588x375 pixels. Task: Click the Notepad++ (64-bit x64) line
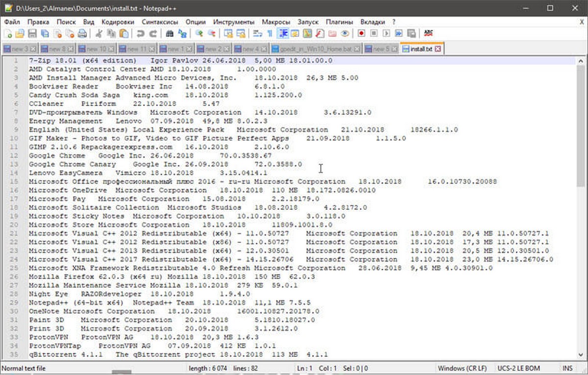click(x=169, y=302)
